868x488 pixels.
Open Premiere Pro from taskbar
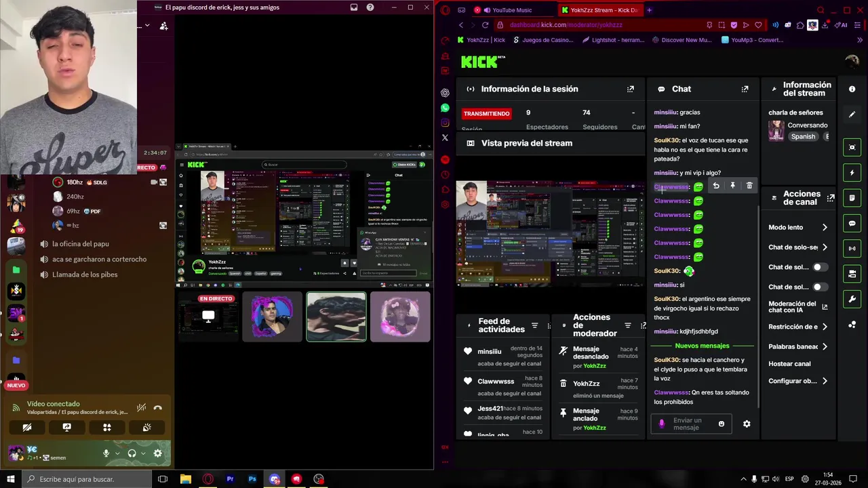[x=230, y=479]
